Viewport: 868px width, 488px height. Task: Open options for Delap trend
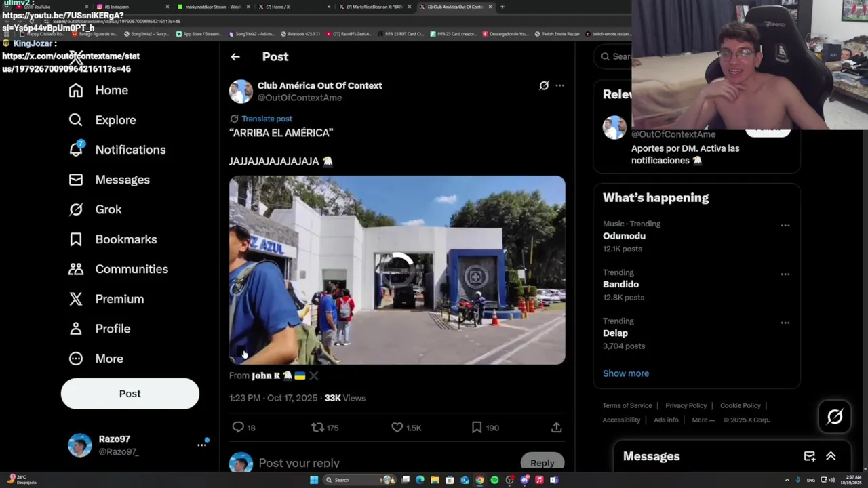(785, 323)
